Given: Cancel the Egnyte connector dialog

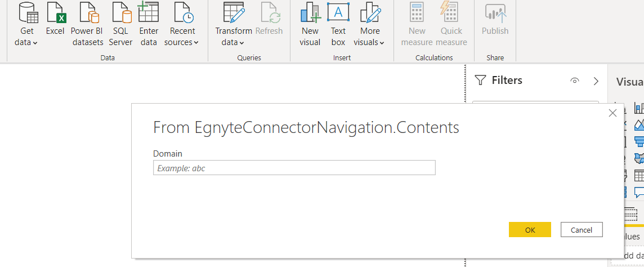Looking at the screenshot, I should [x=582, y=230].
